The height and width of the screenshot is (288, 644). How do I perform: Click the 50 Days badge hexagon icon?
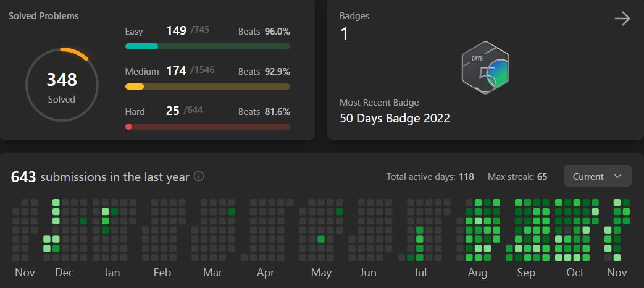pos(485,68)
